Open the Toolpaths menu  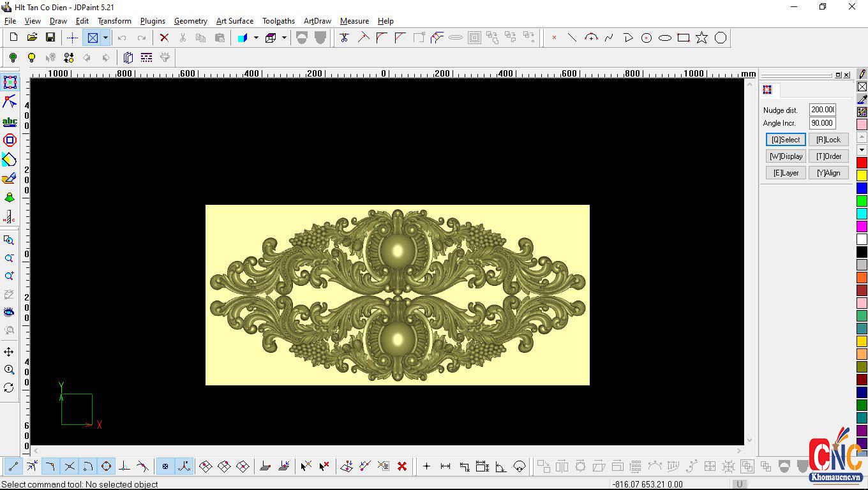click(278, 20)
